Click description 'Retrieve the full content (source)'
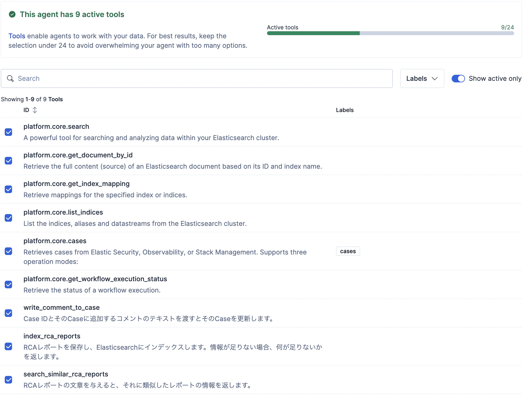This screenshot has width=532, height=404. (x=173, y=166)
